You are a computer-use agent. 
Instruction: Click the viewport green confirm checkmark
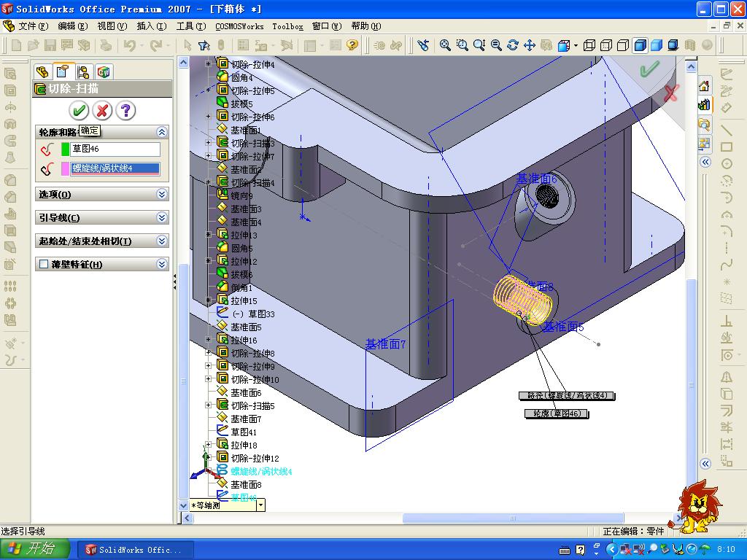click(649, 69)
